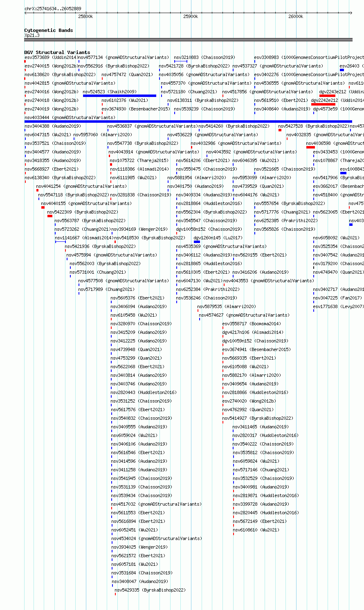Click nsv6102376 (Wu2021)
This screenshot has height=610, width=364.
[125, 100]
